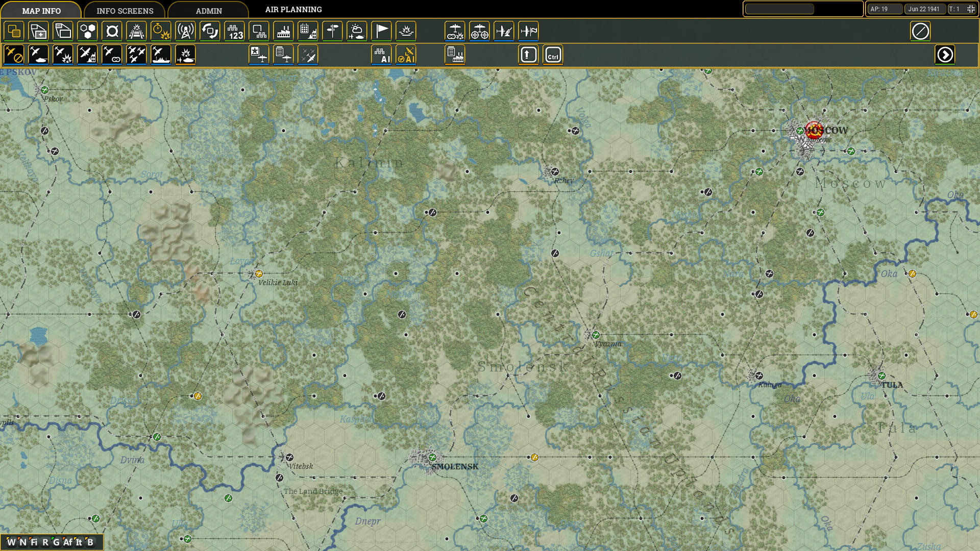Select the plane with explosion bombing icon

click(63, 55)
